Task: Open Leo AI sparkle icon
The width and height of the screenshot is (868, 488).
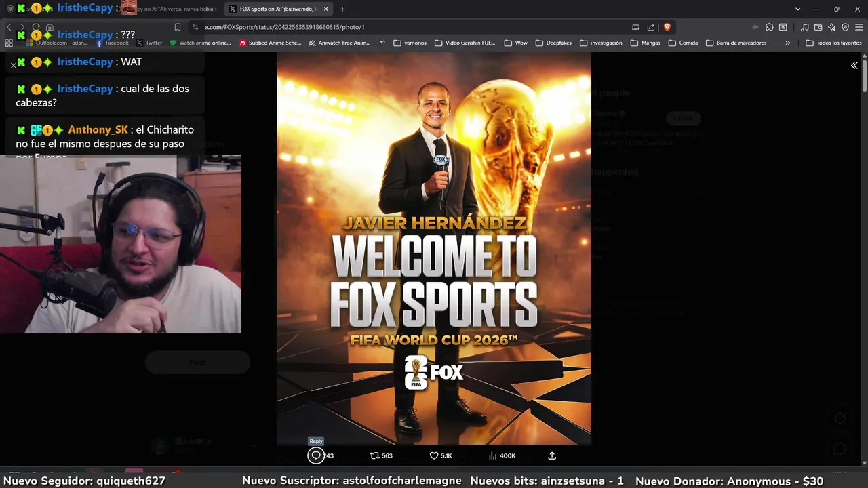Action: point(832,27)
